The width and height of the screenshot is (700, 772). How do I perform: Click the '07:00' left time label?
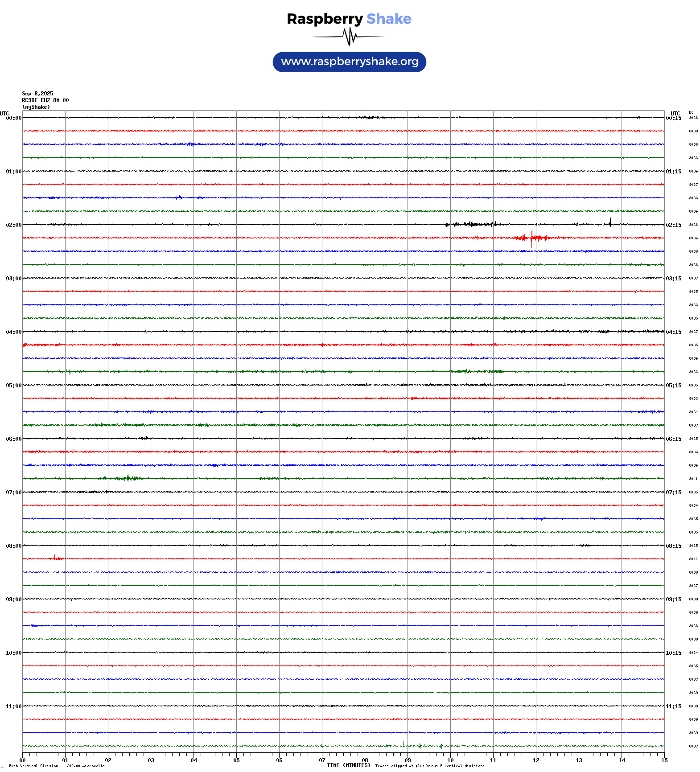point(14,493)
